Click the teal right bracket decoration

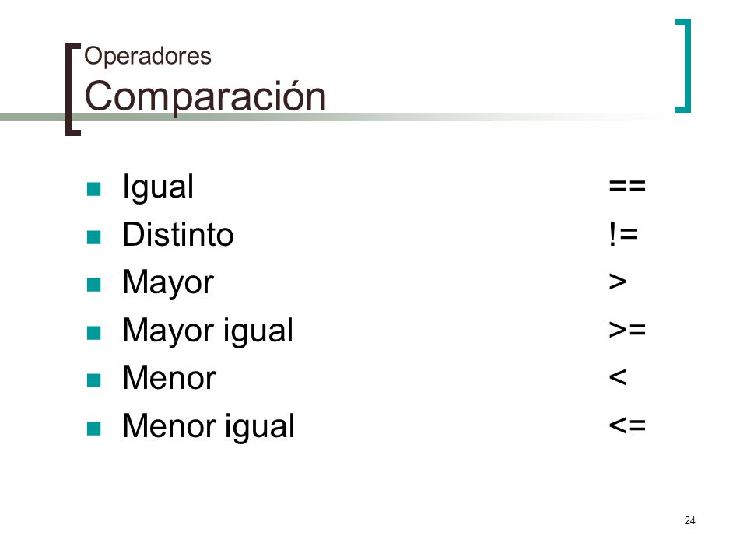click(x=683, y=65)
